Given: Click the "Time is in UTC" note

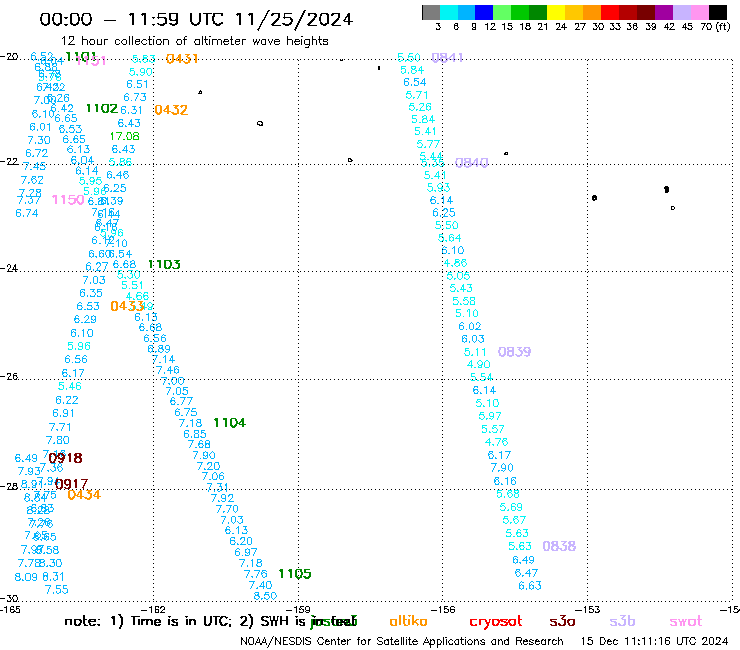Looking at the screenshot, I should pyautogui.click(x=181, y=621).
